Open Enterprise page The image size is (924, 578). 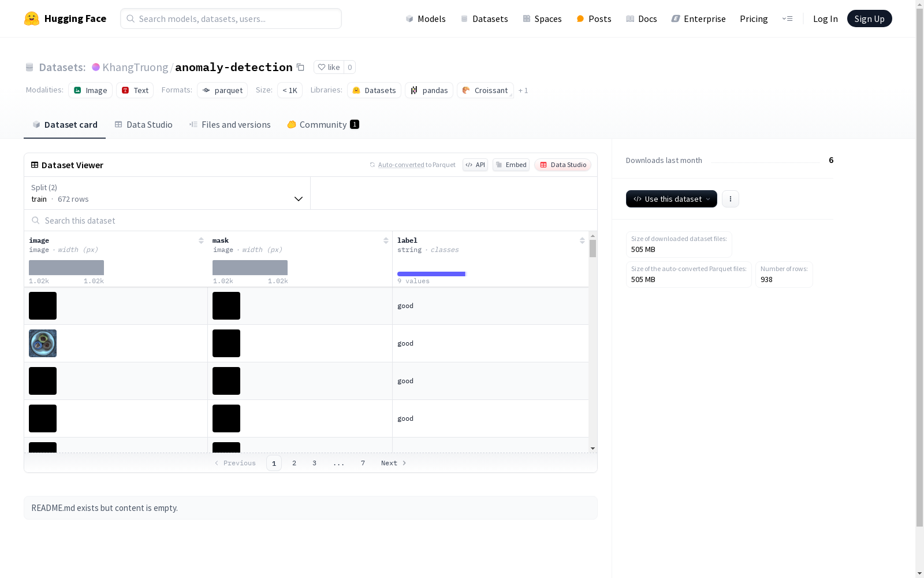pyautogui.click(x=698, y=18)
